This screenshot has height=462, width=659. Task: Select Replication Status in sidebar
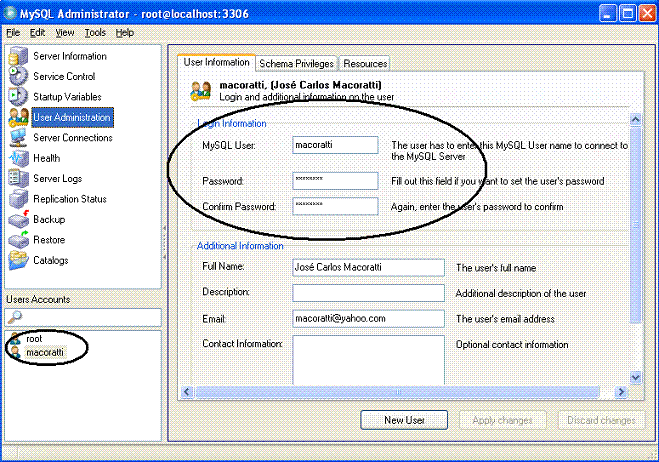[x=70, y=199]
